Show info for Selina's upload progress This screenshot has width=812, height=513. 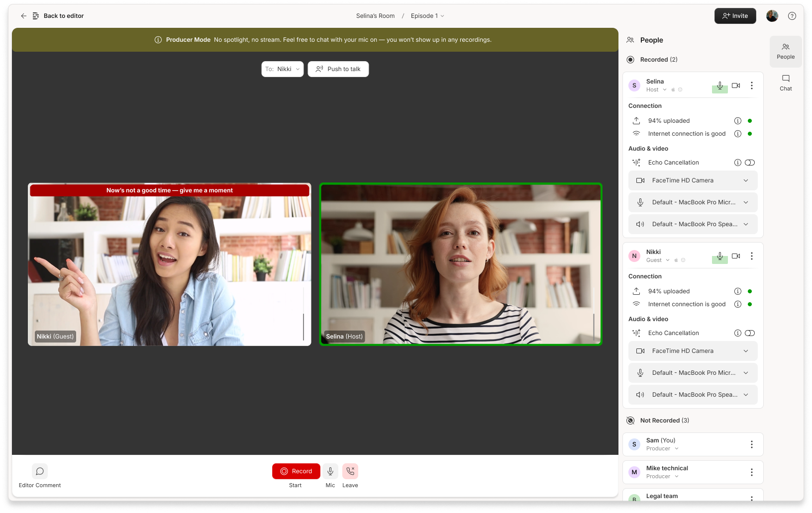click(737, 121)
